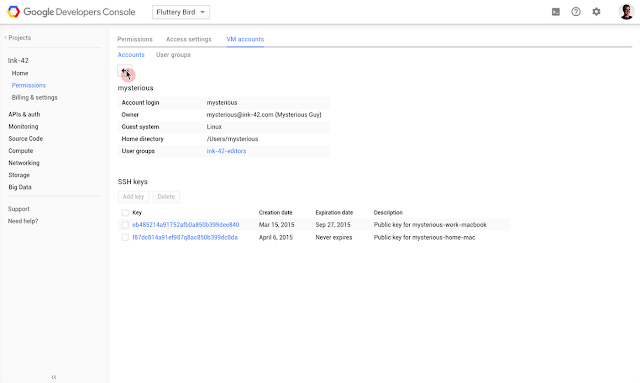Open the User groups sub-tab
The image size is (640, 383).
(173, 55)
